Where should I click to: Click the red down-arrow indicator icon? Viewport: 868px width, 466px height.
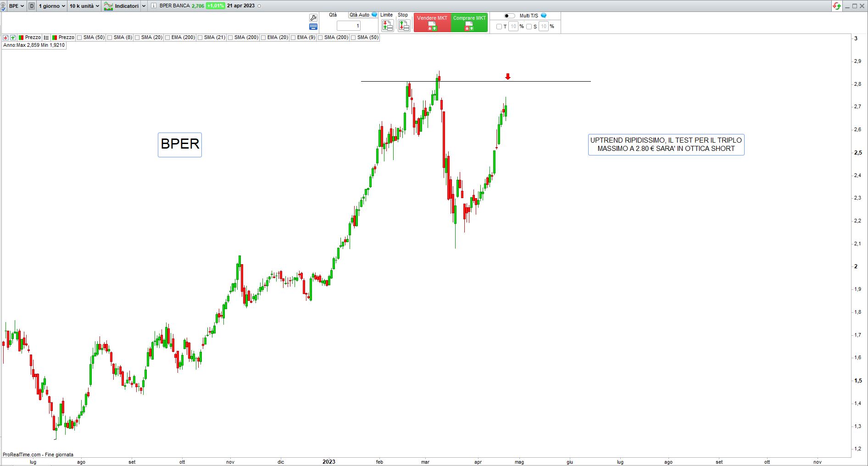pyautogui.click(x=508, y=77)
